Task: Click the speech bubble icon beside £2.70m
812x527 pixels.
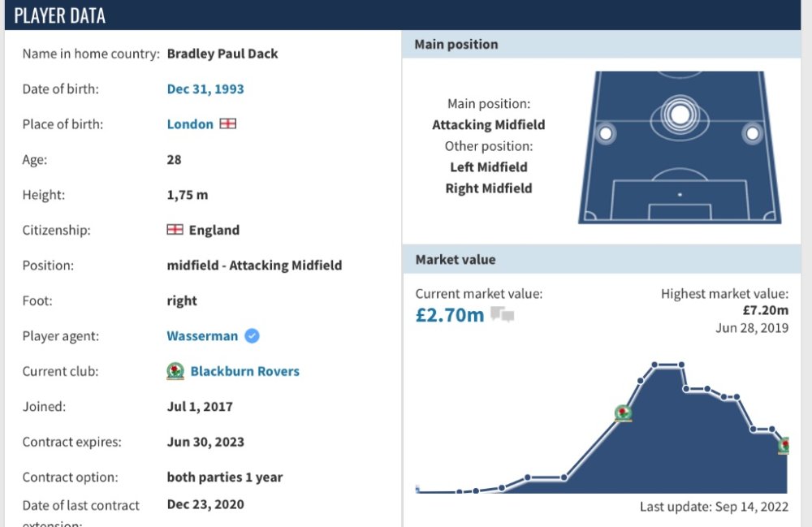Action: pyautogui.click(x=502, y=315)
